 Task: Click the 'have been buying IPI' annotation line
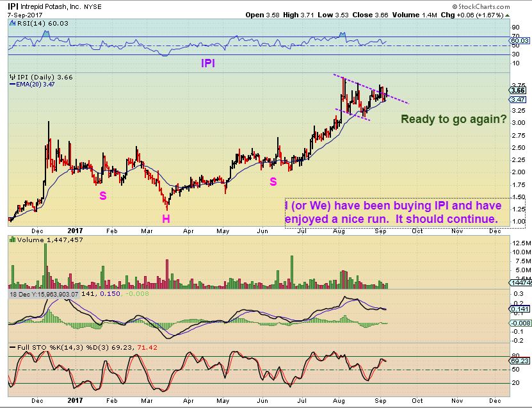pyautogui.click(x=393, y=206)
